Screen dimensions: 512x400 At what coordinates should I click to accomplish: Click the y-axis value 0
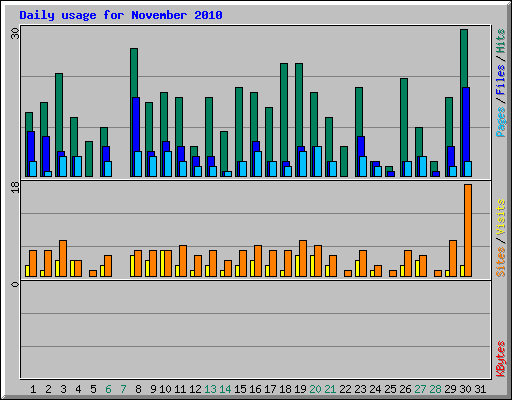tap(15, 284)
